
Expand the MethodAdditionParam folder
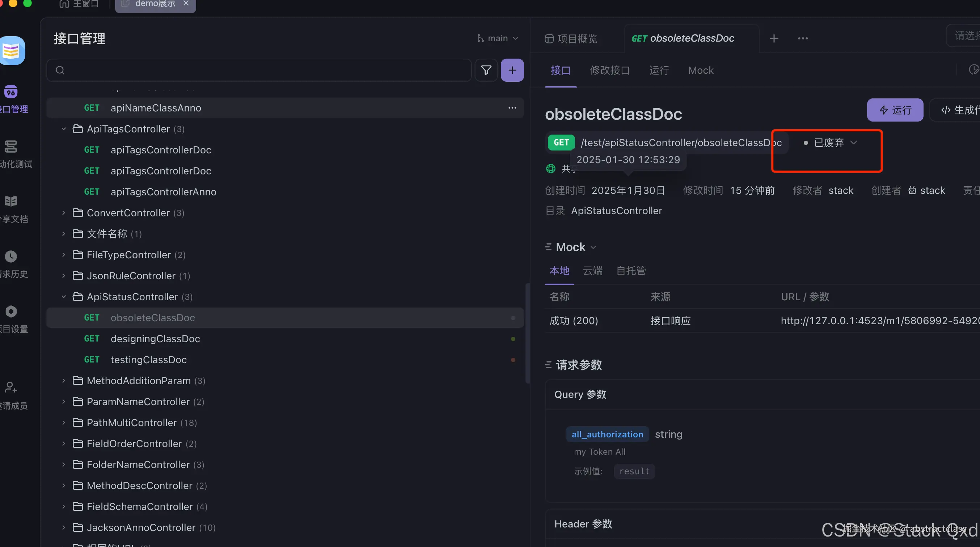(64, 381)
